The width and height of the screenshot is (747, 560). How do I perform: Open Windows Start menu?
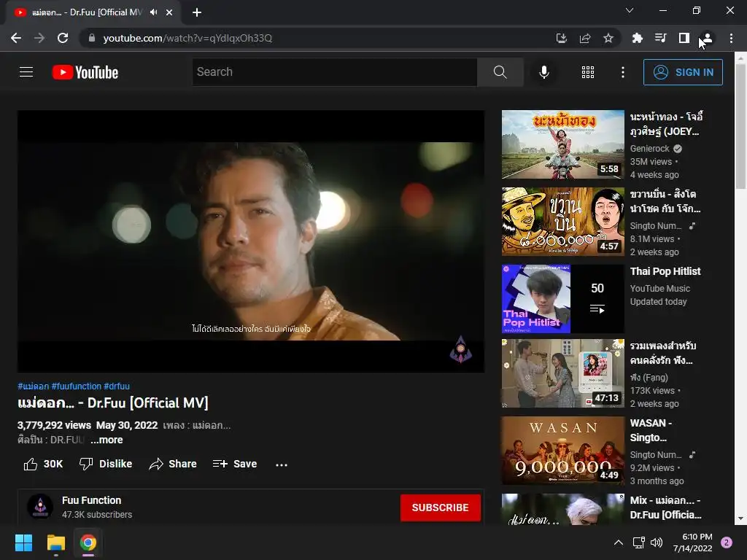23,542
